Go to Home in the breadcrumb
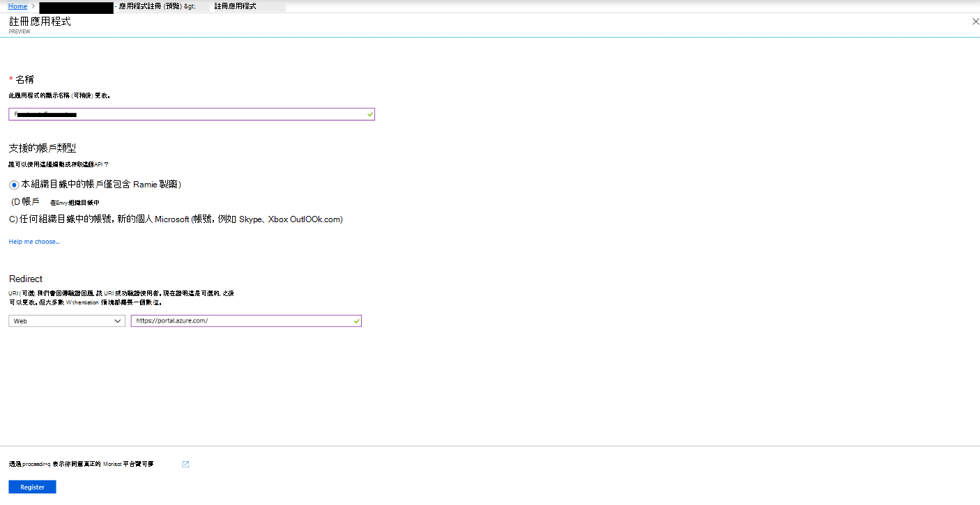 17,6
